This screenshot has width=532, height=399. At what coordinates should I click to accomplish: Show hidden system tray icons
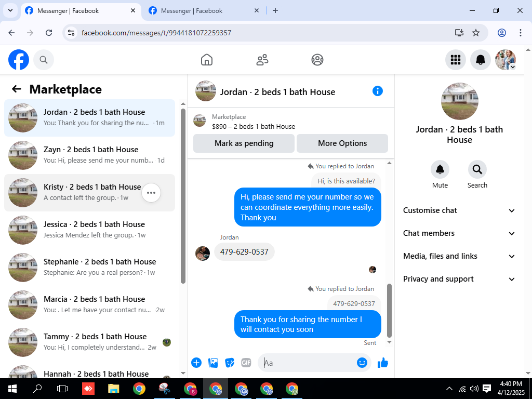pyautogui.click(x=449, y=389)
